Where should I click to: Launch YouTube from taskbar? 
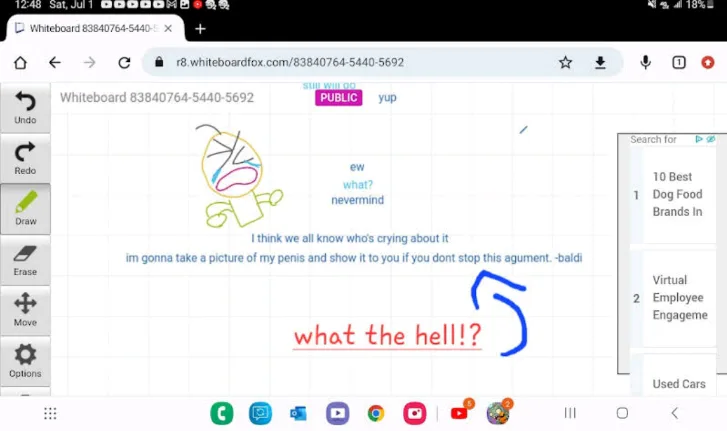(459, 412)
